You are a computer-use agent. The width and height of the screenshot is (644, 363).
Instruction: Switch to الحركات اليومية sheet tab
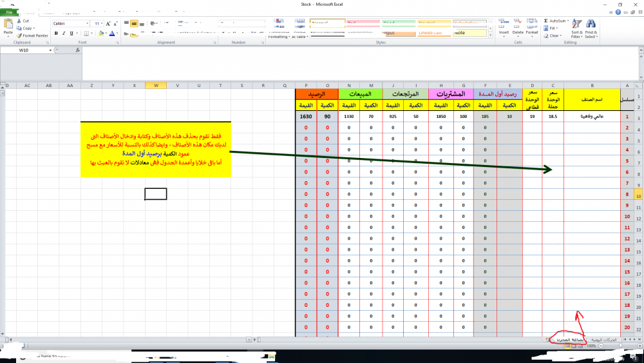pyautogui.click(x=604, y=340)
